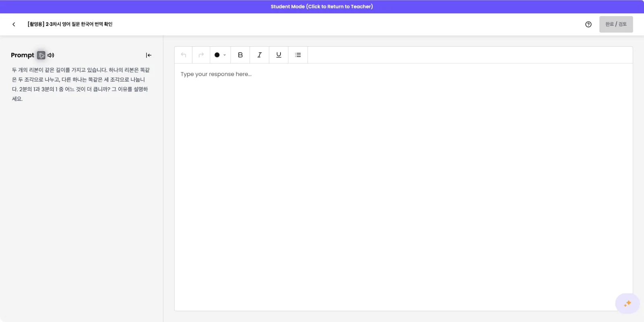Toggle italic formatting

[x=260, y=55]
